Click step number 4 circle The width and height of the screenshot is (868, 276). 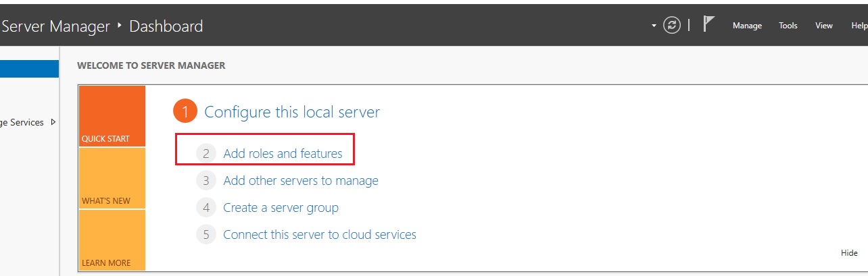(206, 208)
